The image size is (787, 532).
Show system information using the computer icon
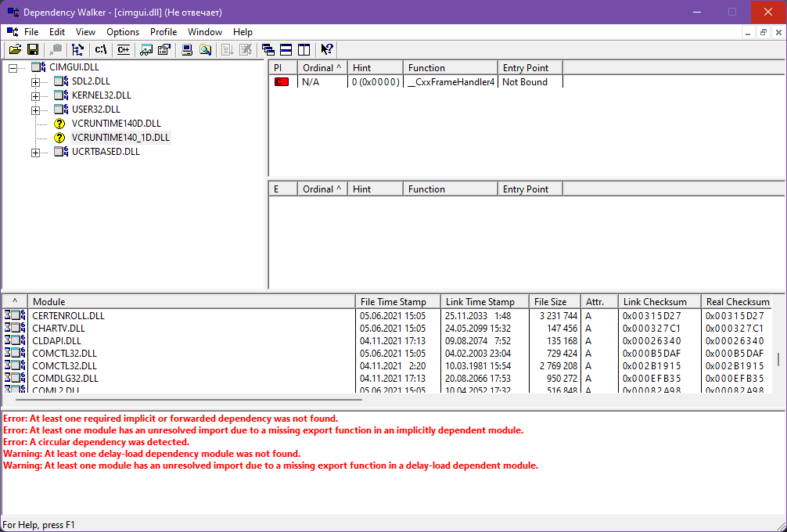[188, 49]
